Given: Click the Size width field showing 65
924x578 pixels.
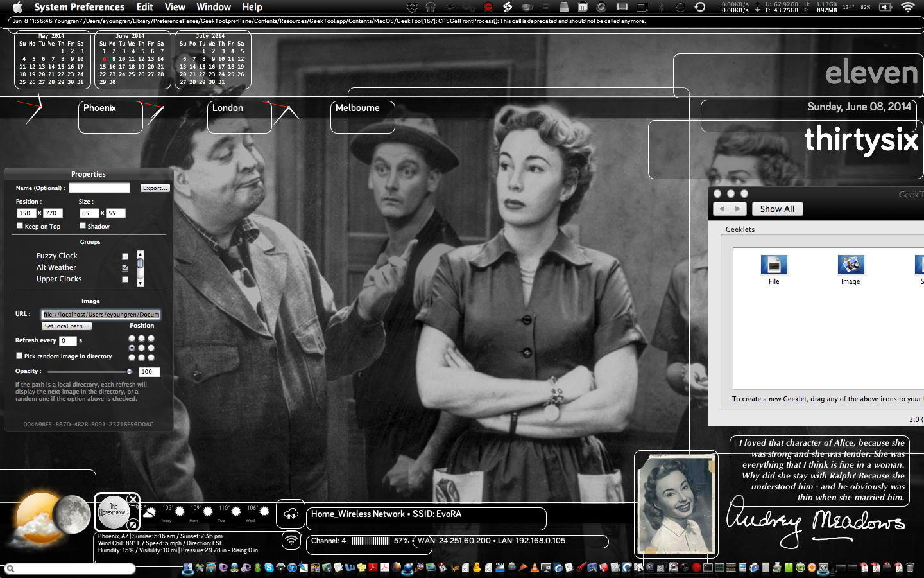Looking at the screenshot, I should pos(89,213).
